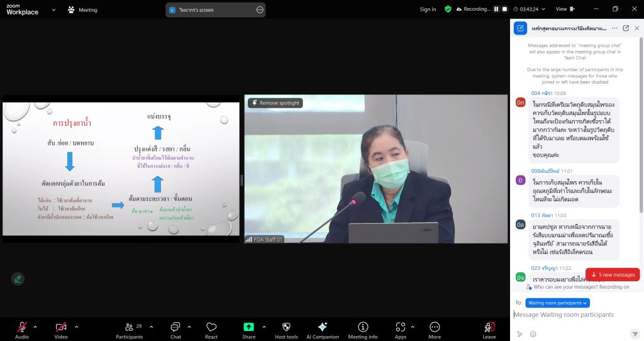Start video with the Video button
The height and width of the screenshot is (341, 644).
61,327
